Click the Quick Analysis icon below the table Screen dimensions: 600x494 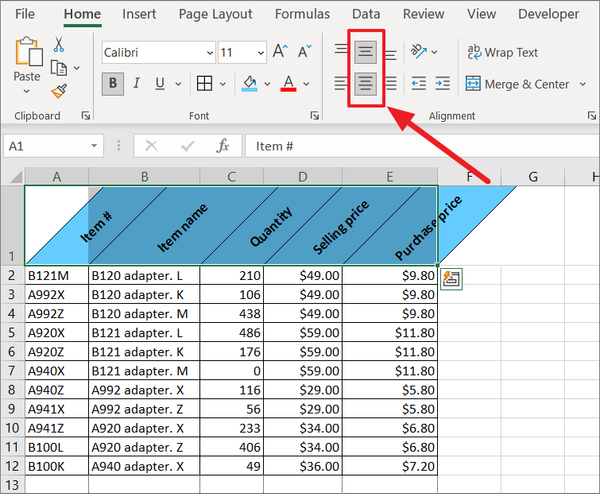[451, 279]
